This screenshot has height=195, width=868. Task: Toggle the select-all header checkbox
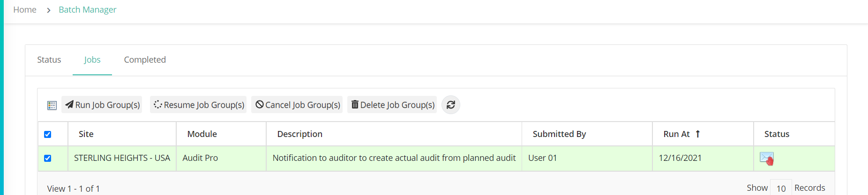48,134
